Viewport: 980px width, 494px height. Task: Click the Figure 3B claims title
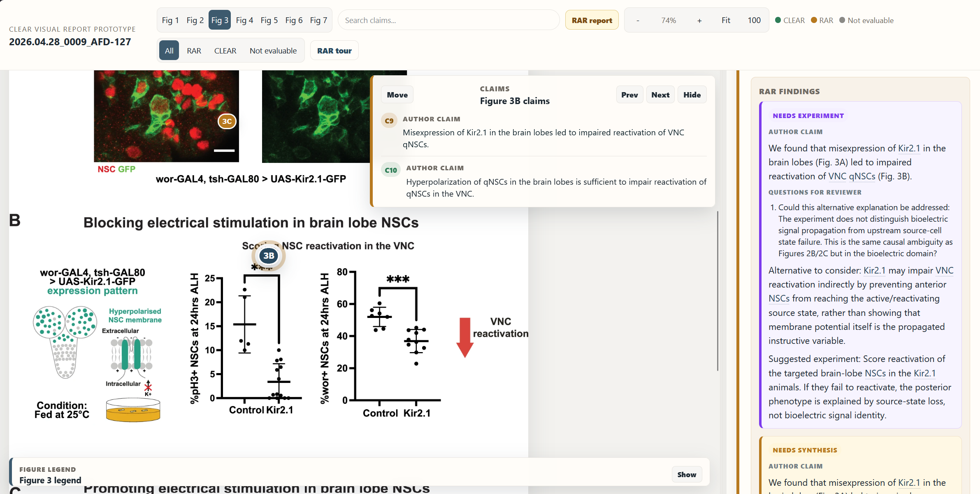coord(515,101)
